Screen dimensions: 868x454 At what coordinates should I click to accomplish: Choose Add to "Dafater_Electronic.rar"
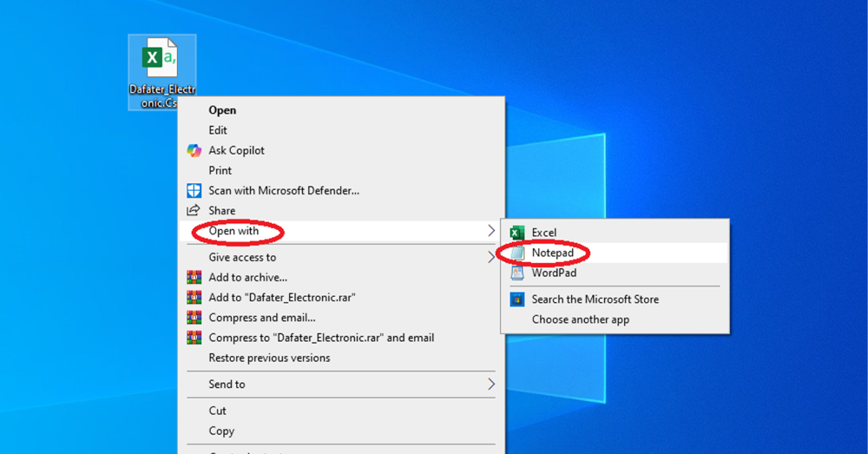point(342,298)
